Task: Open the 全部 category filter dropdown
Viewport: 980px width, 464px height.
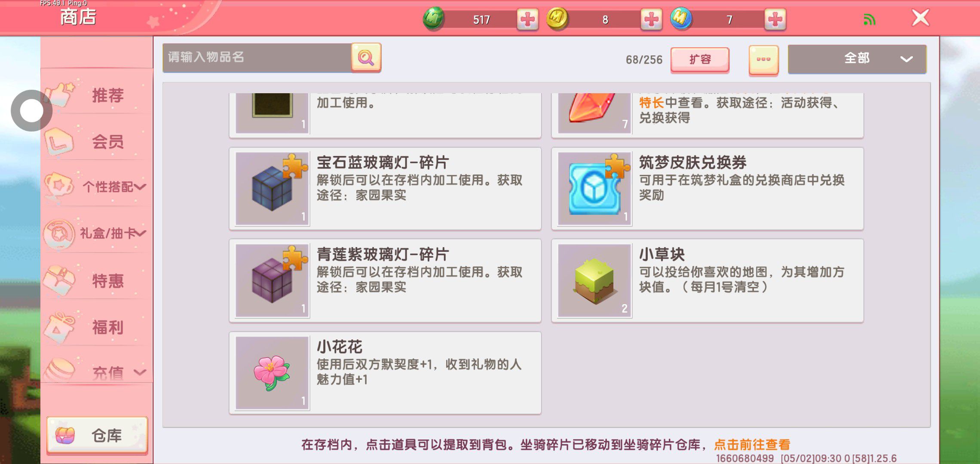Action: coord(857,59)
